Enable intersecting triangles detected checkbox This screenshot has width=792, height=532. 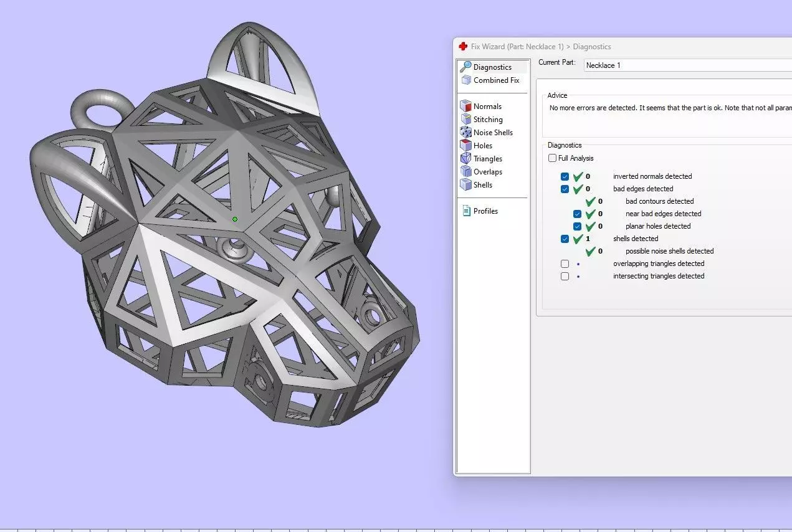click(565, 276)
